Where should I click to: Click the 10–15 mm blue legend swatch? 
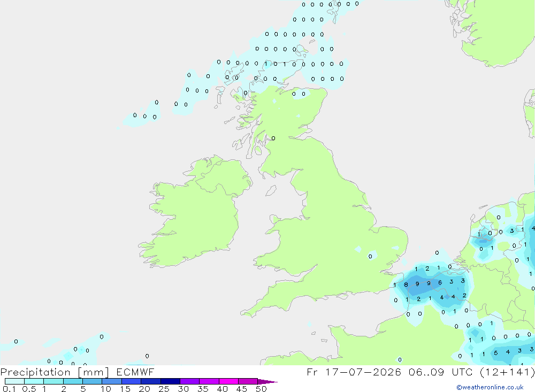112,381
